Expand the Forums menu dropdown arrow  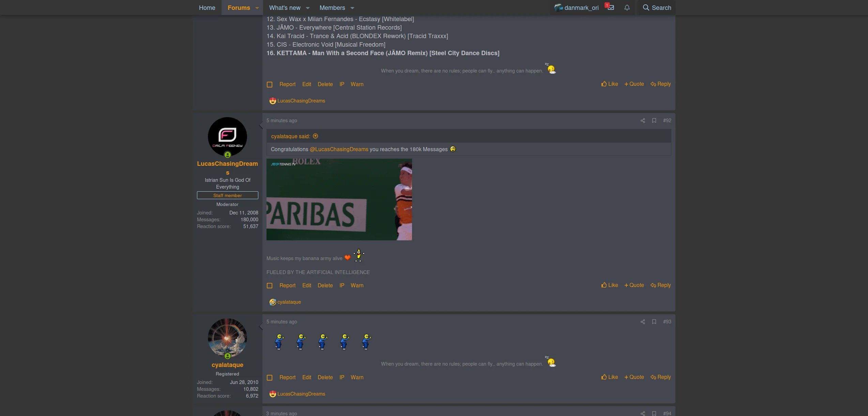[x=257, y=8]
